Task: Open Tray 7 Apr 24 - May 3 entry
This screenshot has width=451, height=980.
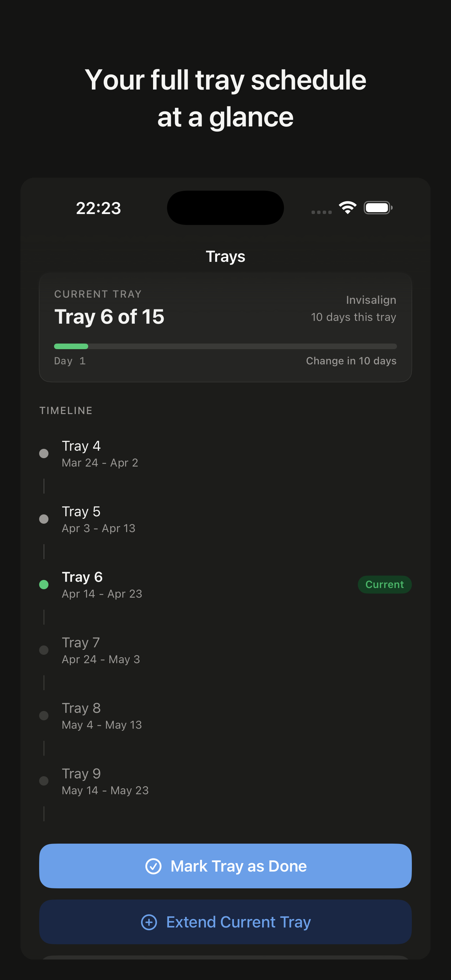Action: [101, 651]
